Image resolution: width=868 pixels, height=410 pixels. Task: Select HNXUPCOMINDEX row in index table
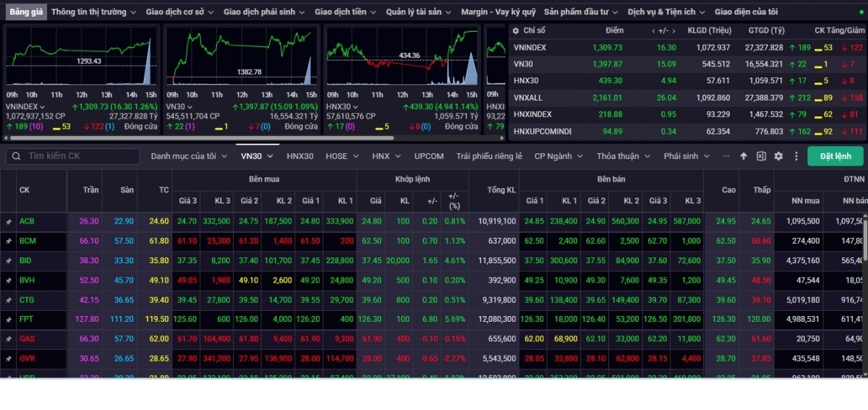[687, 131]
